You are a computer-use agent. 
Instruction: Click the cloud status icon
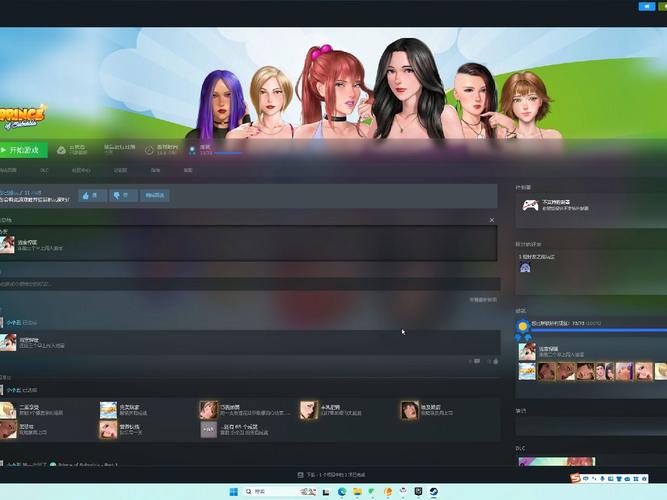pyautogui.click(x=61, y=150)
